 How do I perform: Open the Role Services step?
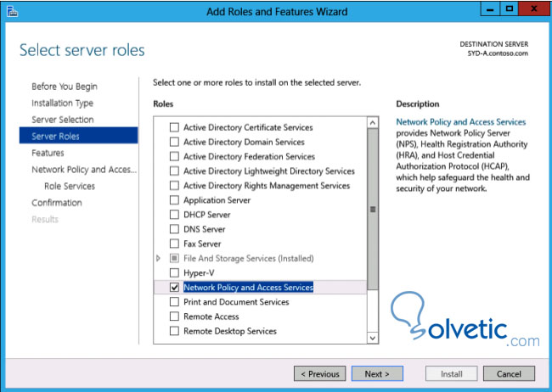tap(70, 186)
